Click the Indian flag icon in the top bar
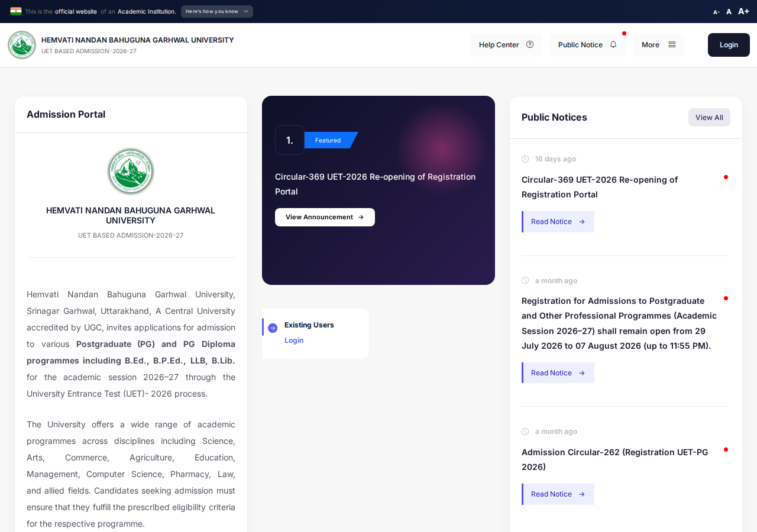Viewport: 757px width, 532px height. 16,11
